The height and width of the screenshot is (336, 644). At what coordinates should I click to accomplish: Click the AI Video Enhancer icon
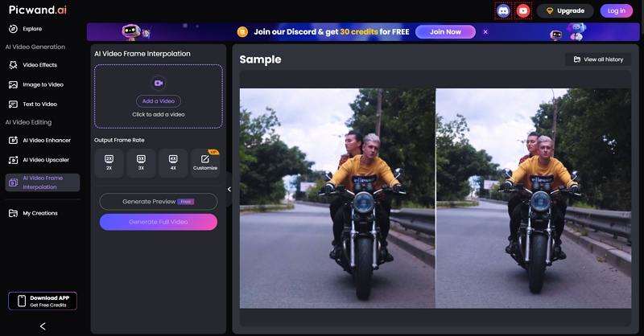(x=13, y=141)
